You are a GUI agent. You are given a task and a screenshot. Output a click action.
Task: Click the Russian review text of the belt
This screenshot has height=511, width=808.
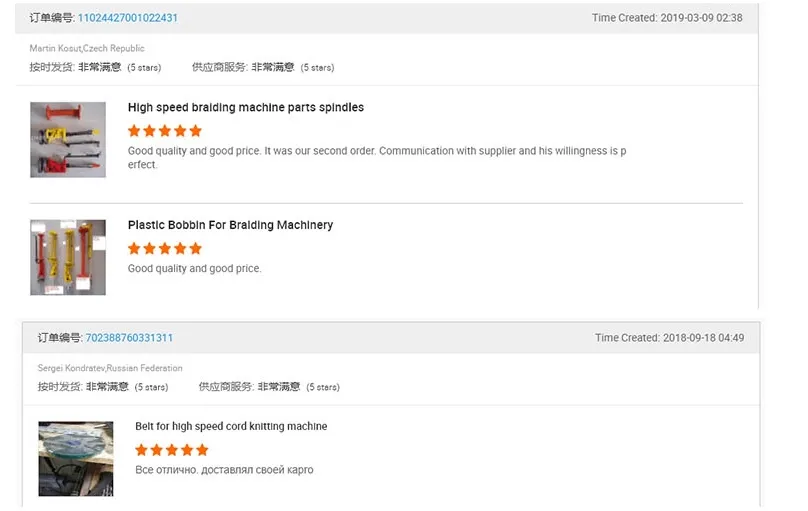click(224, 470)
